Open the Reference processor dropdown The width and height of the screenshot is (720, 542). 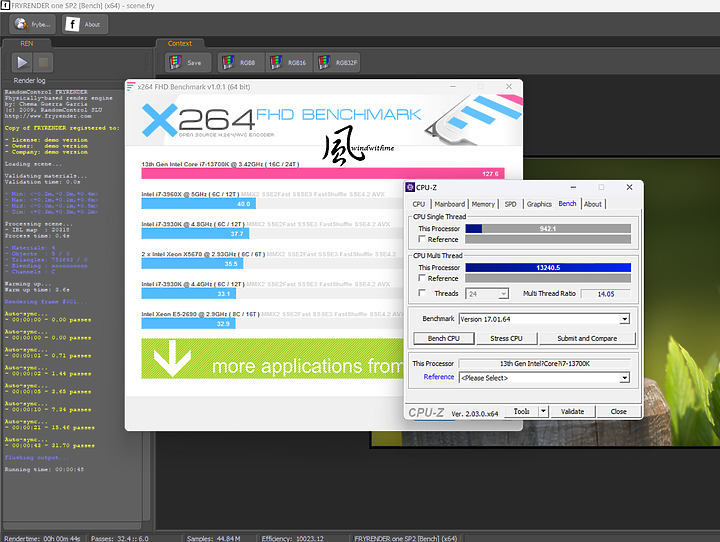point(625,378)
